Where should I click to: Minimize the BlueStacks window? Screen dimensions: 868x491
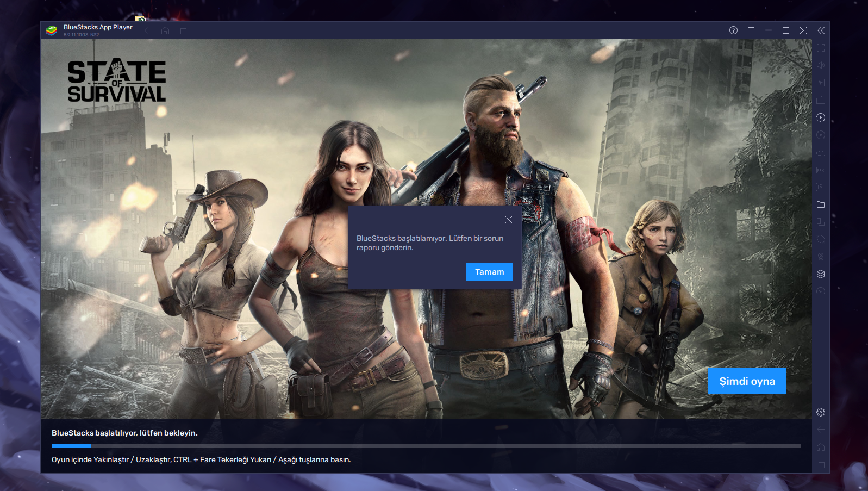[x=769, y=30]
